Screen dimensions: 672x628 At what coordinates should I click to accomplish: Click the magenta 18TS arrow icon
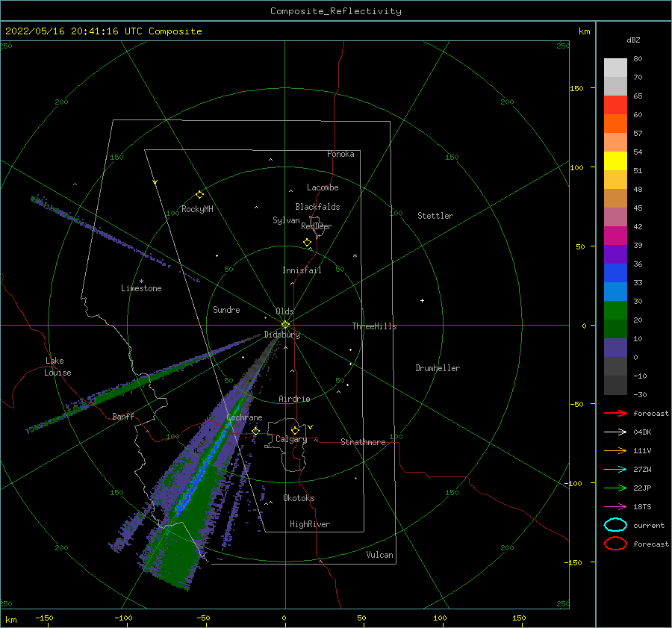click(x=615, y=507)
